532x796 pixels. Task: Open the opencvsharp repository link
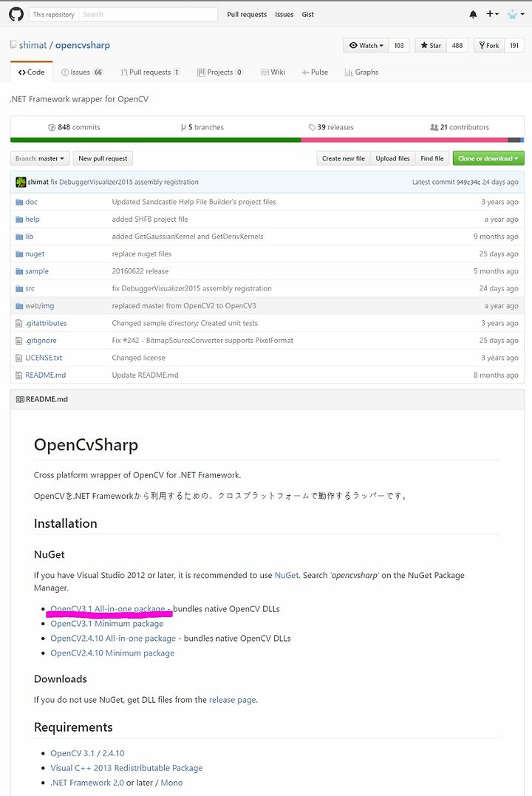click(83, 45)
